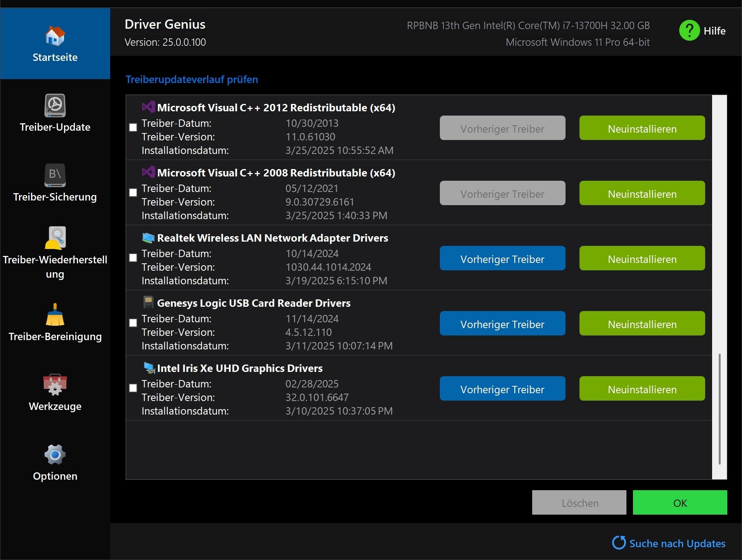Image resolution: width=742 pixels, height=560 pixels.
Task: Click the Hilfe text link
Action: click(714, 31)
